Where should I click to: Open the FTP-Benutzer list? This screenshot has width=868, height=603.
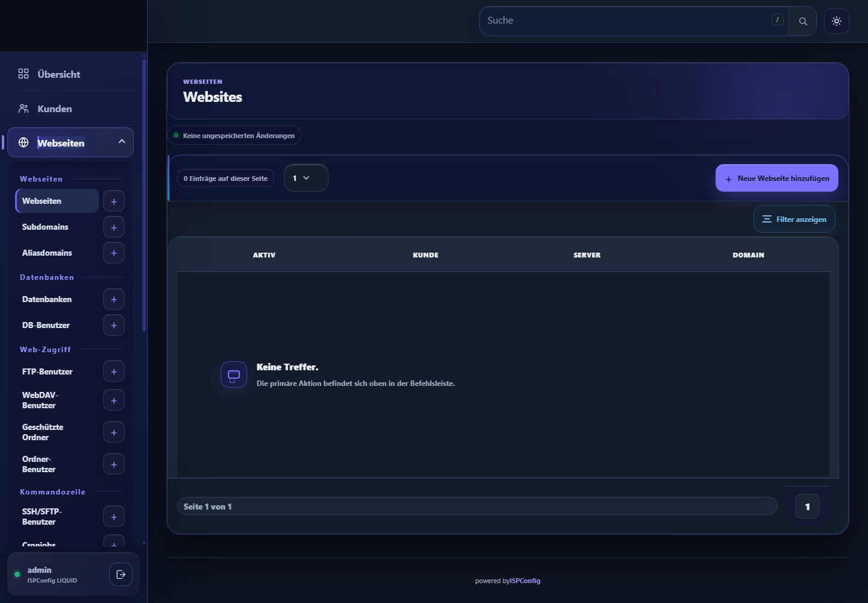(57, 371)
